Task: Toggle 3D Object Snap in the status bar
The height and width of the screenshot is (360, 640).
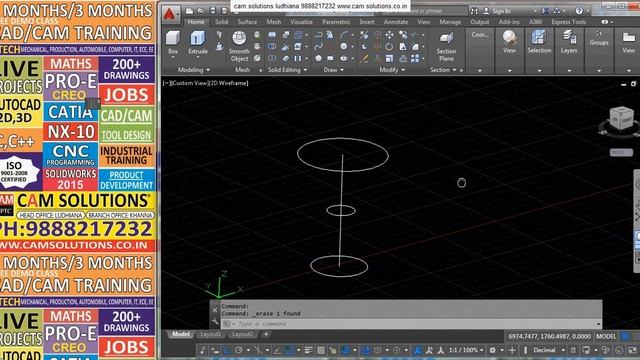Action: tap(345, 350)
